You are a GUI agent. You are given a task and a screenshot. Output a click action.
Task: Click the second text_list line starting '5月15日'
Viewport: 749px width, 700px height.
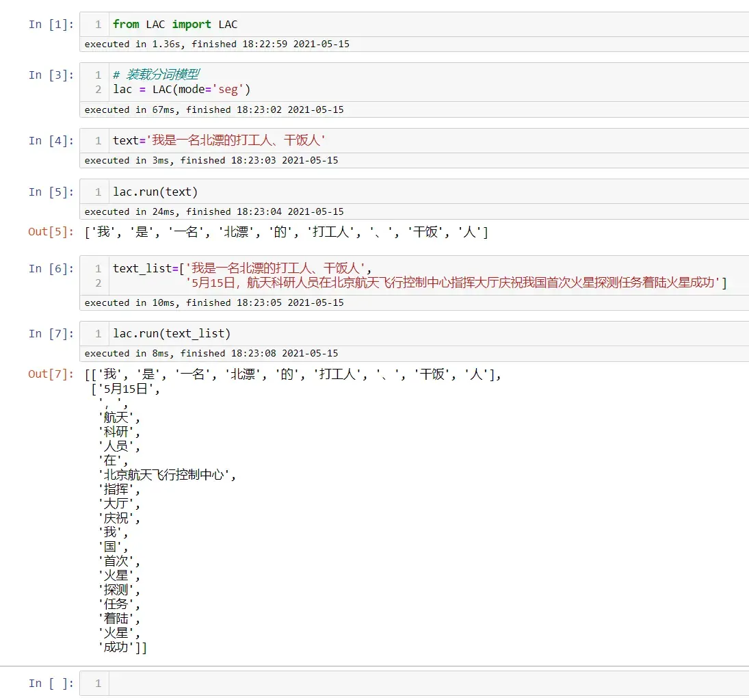[456, 283]
